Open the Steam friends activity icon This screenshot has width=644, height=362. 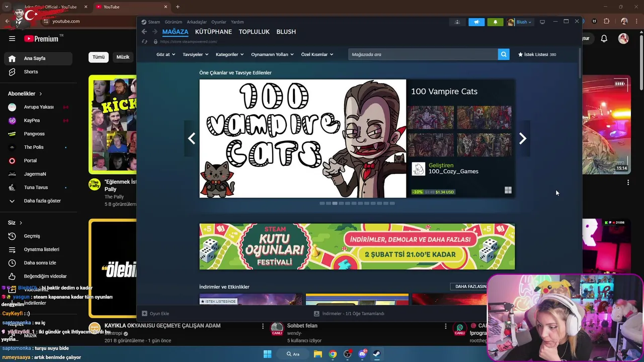457,22
